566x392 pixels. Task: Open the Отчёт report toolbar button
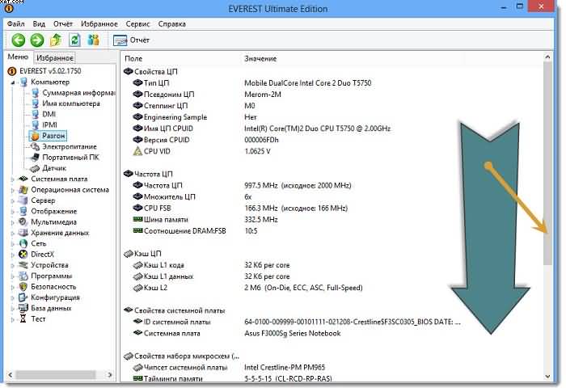131,40
